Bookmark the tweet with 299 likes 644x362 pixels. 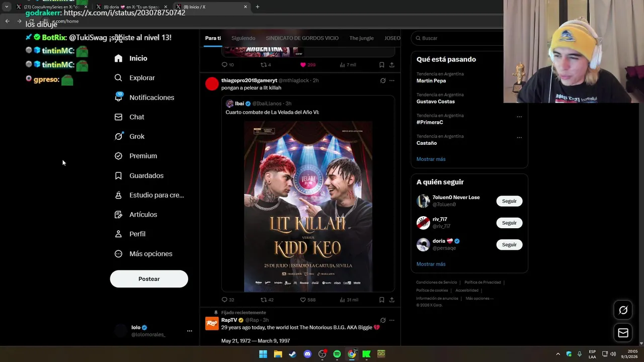click(382, 65)
